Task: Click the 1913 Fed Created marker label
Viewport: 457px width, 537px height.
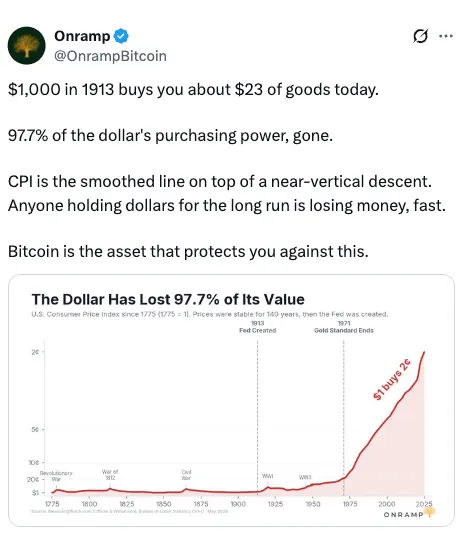Action: [258, 327]
